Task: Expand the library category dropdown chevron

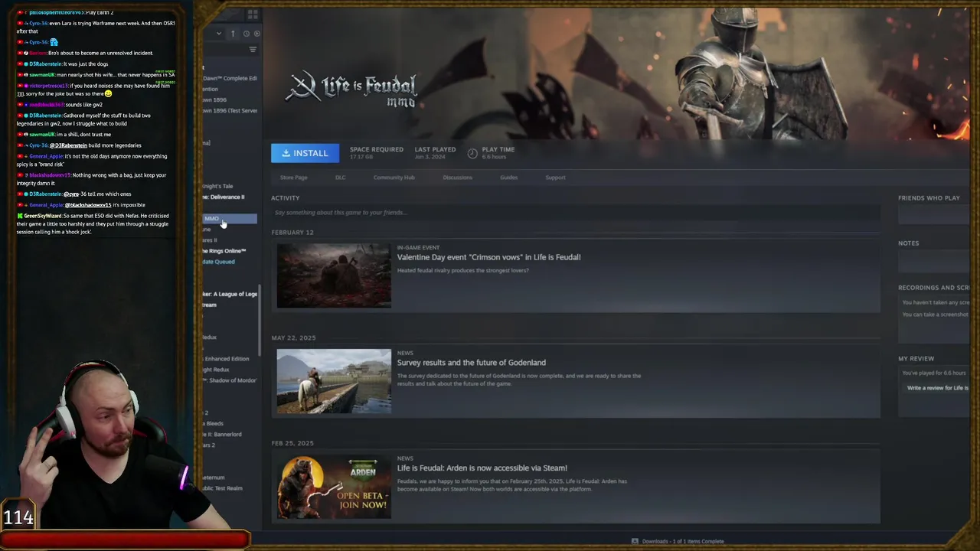Action: pos(219,34)
